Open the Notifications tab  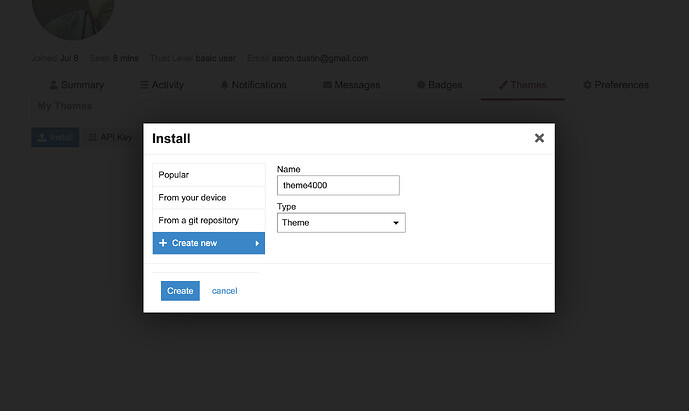pos(253,85)
